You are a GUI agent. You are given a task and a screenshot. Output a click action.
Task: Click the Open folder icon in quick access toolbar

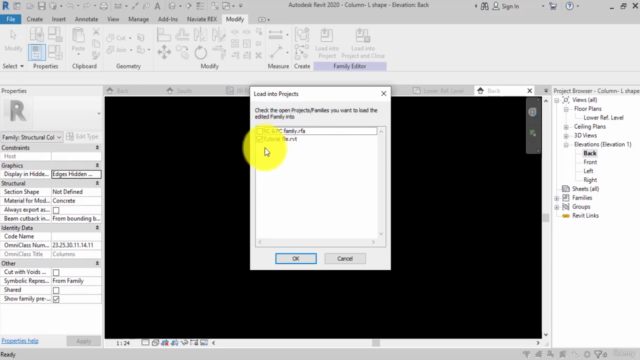click(30, 6)
